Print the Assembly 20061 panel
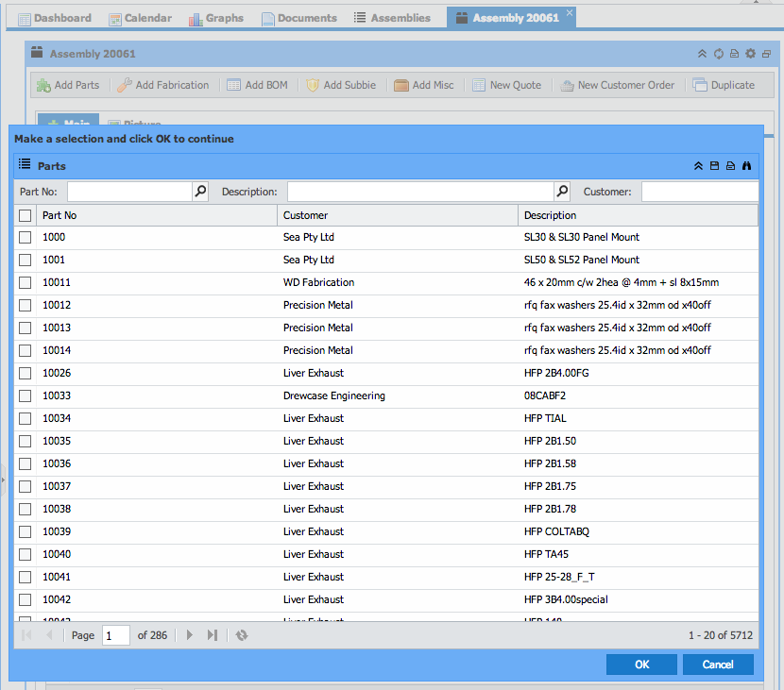This screenshot has width=784, height=690. click(735, 54)
